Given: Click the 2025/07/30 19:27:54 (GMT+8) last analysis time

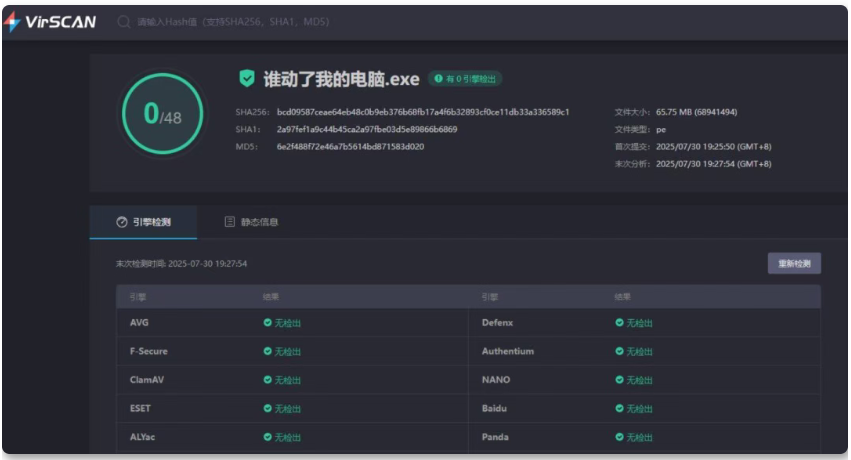Looking at the screenshot, I should click(713, 164).
